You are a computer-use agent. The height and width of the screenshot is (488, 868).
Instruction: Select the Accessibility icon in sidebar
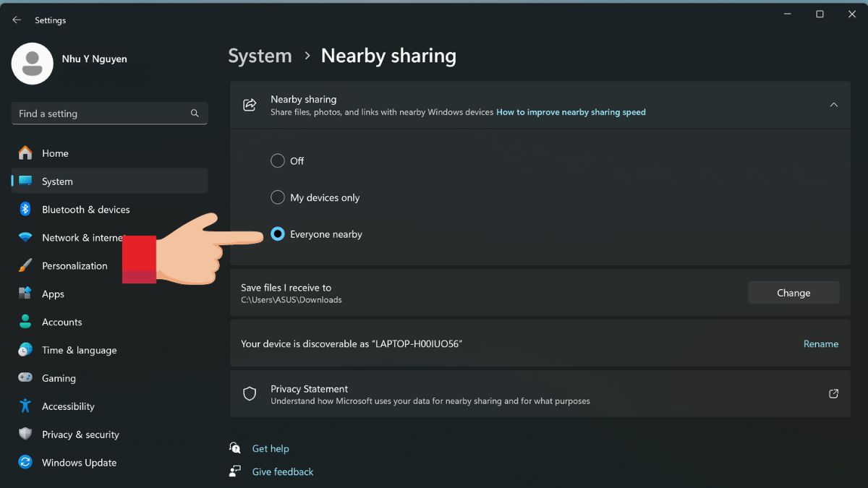(x=24, y=406)
